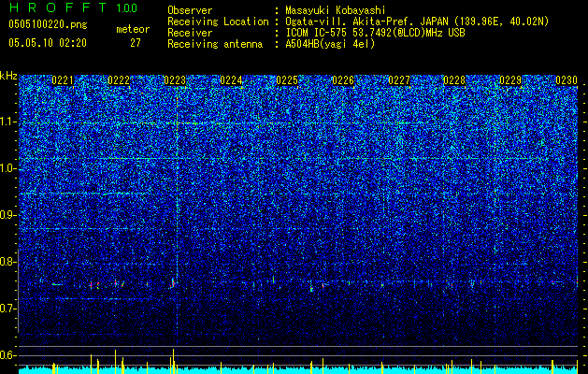
Task: Click the 0229 time marker
Action: [510, 80]
